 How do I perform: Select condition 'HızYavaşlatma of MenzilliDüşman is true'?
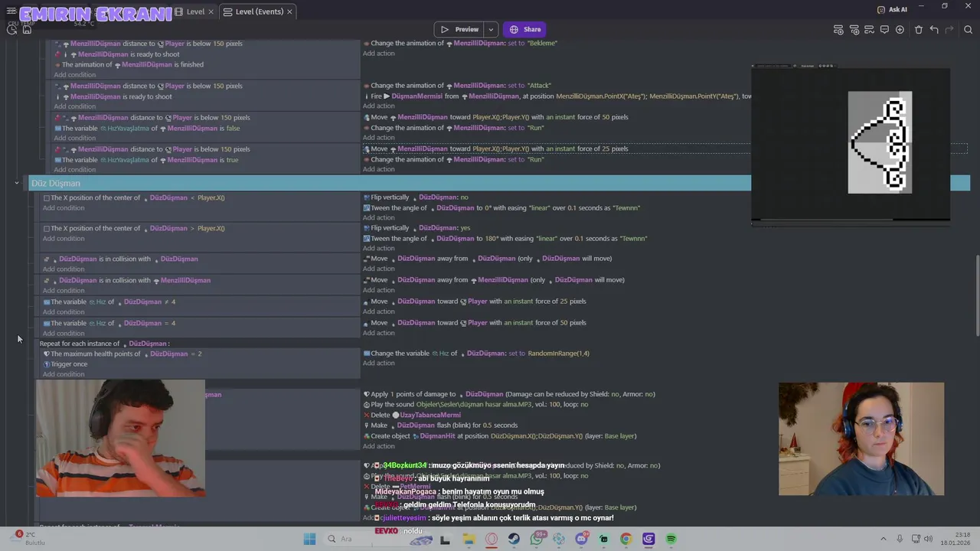(x=146, y=160)
